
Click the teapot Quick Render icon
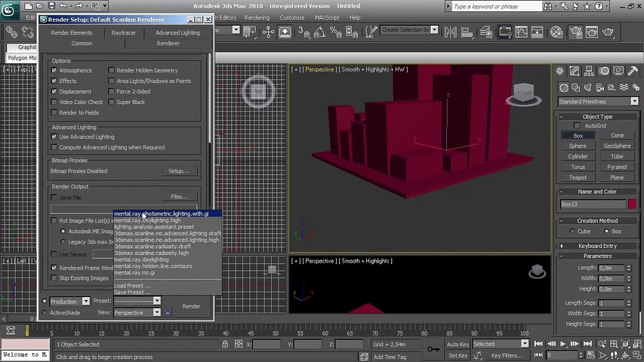point(609,32)
